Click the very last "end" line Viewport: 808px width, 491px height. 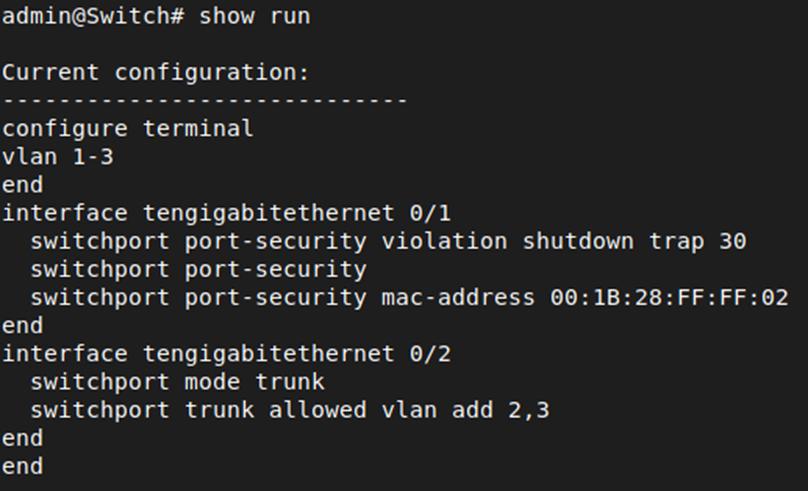pos(22,466)
